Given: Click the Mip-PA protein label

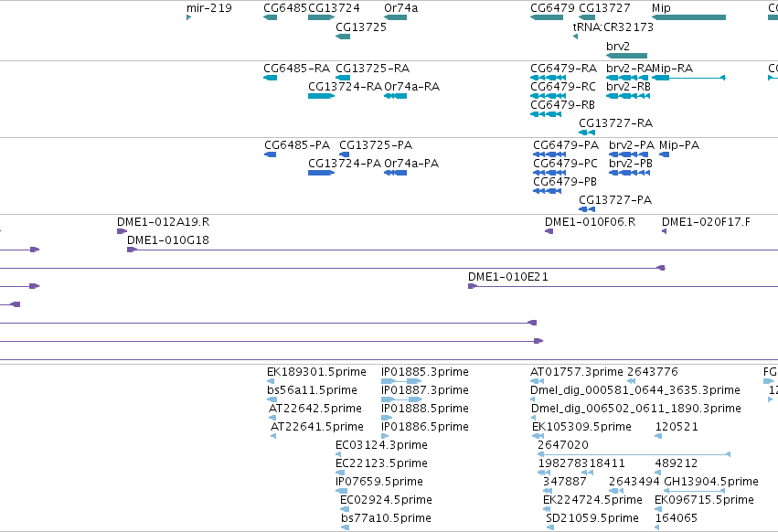Looking at the screenshot, I should coord(679,145).
